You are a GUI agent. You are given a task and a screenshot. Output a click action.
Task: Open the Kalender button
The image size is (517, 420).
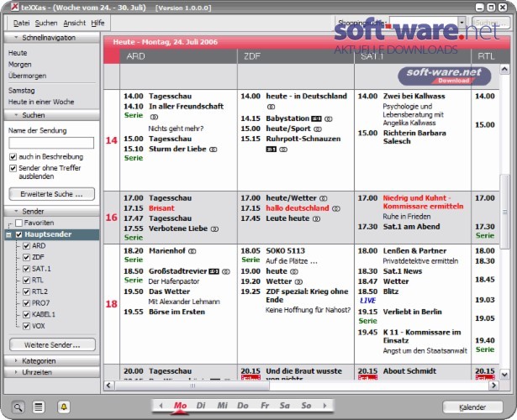(472, 407)
